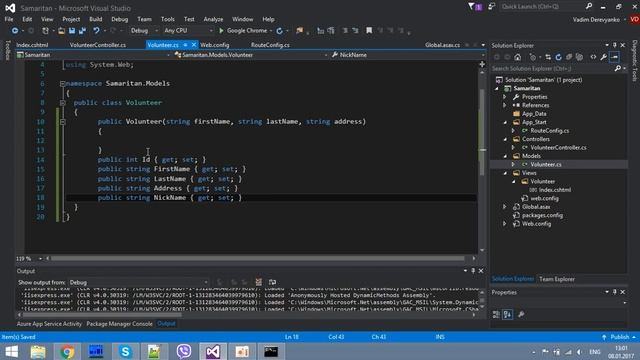This screenshot has height=360, width=640.
Task: Click in the Search Solution Explorer field
Action: [x=552, y=69]
